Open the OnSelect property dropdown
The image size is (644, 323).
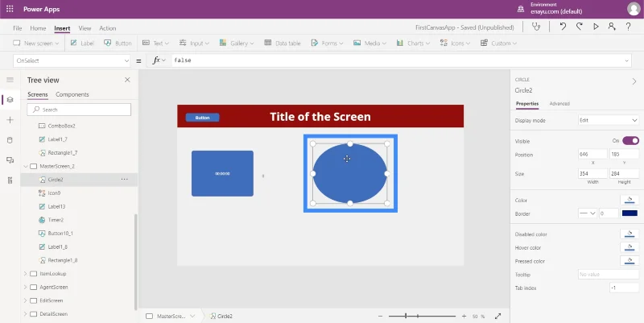tap(72, 61)
